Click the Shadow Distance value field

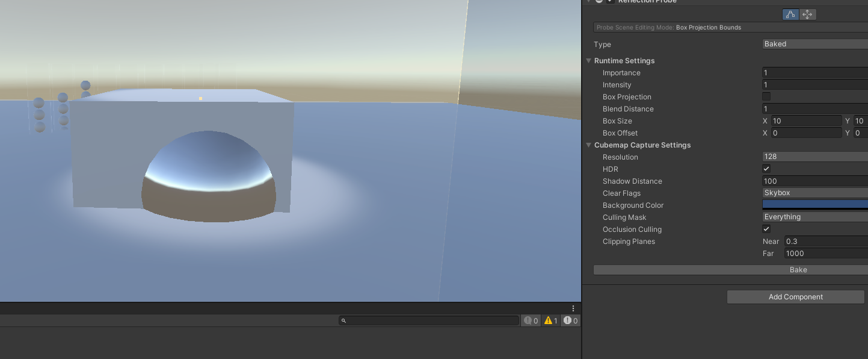click(815, 181)
